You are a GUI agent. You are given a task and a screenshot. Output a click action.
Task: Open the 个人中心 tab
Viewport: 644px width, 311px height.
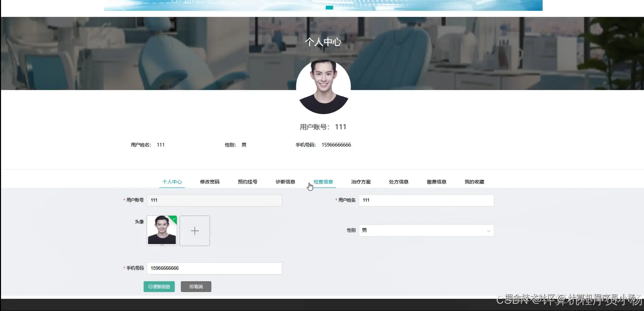point(172,182)
